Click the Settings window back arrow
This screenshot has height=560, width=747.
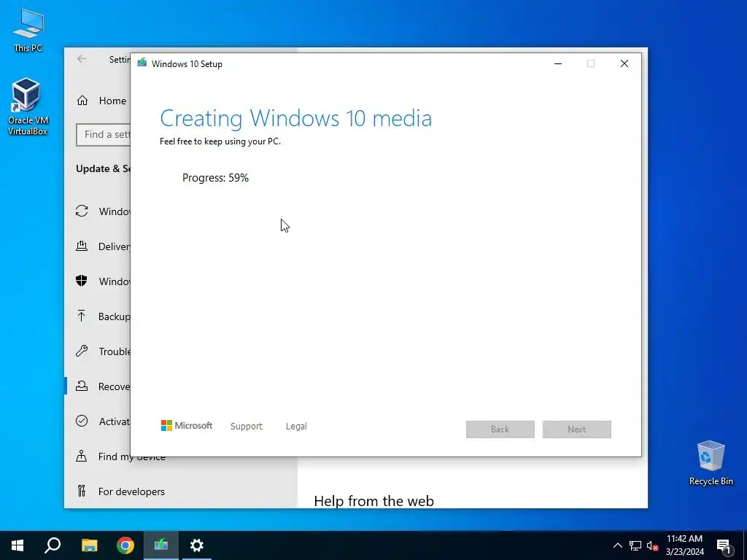pos(82,58)
